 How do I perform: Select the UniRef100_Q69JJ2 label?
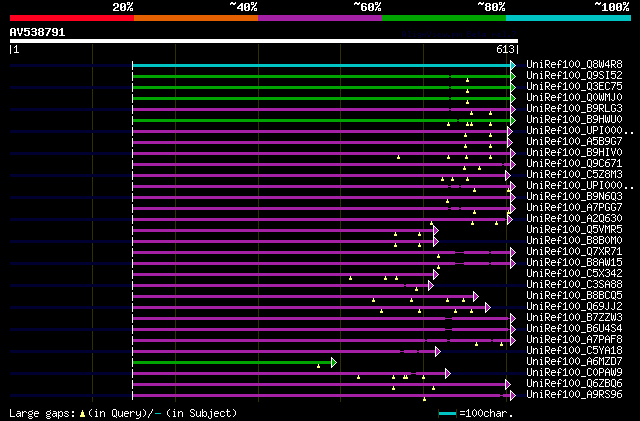click(x=574, y=307)
